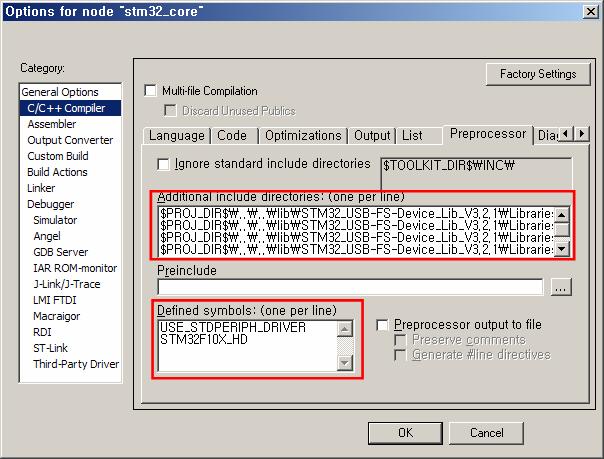Select General Options category

coord(60,92)
